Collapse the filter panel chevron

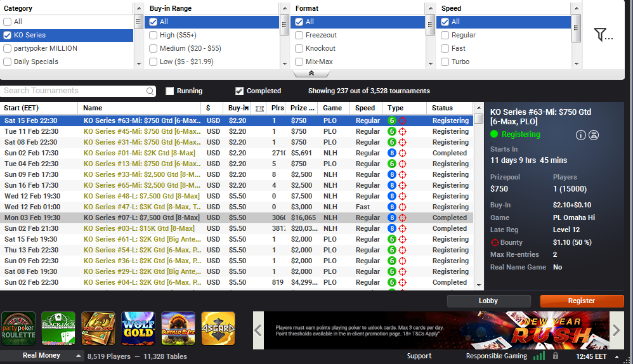(311, 74)
